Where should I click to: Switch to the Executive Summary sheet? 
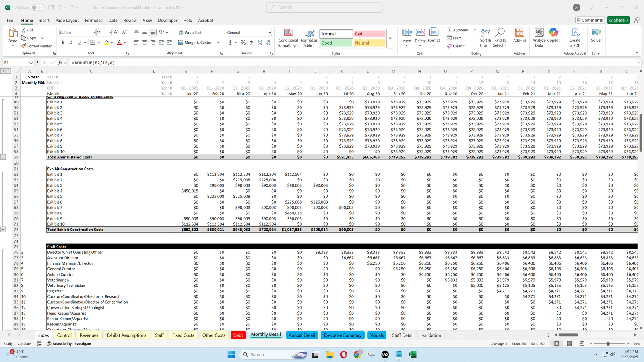click(343, 335)
